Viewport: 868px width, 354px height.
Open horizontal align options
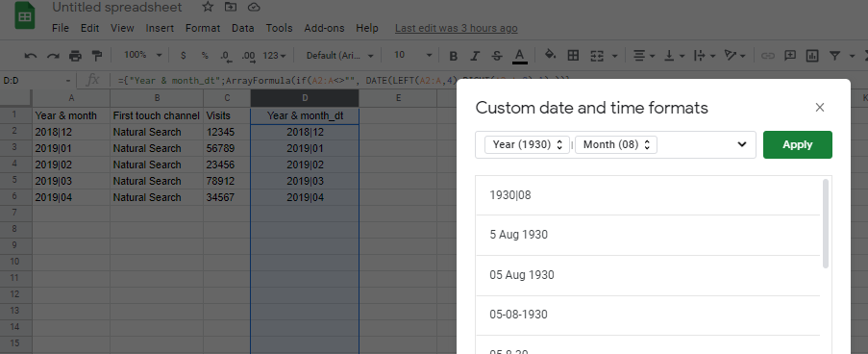tap(644, 56)
